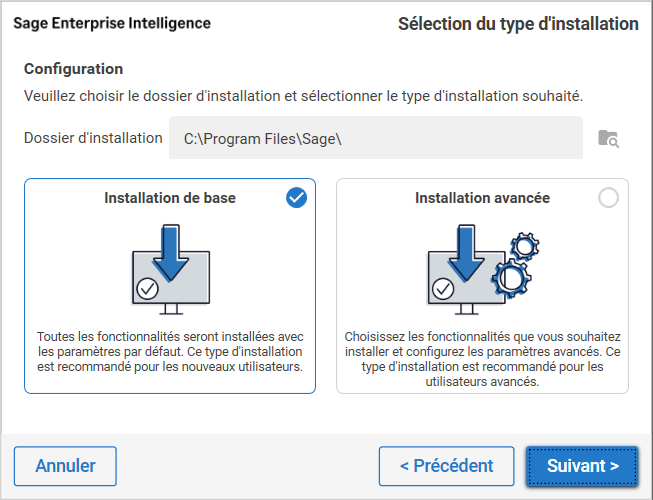Proceed by clicking Suivant
The height and width of the screenshot is (500, 653).
(582, 466)
